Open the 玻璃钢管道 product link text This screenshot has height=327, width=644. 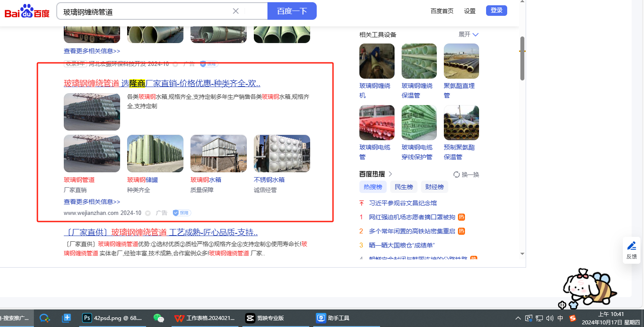click(x=79, y=180)
